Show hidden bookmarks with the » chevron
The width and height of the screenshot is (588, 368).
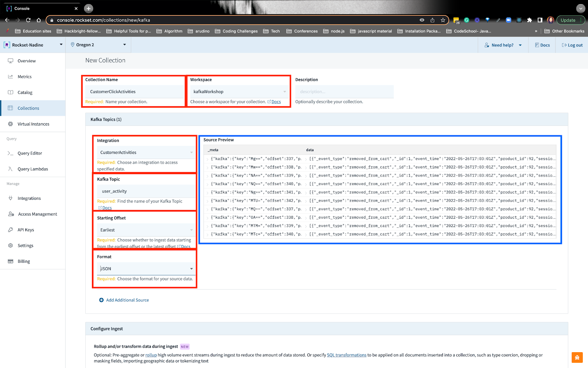(536, 31)
